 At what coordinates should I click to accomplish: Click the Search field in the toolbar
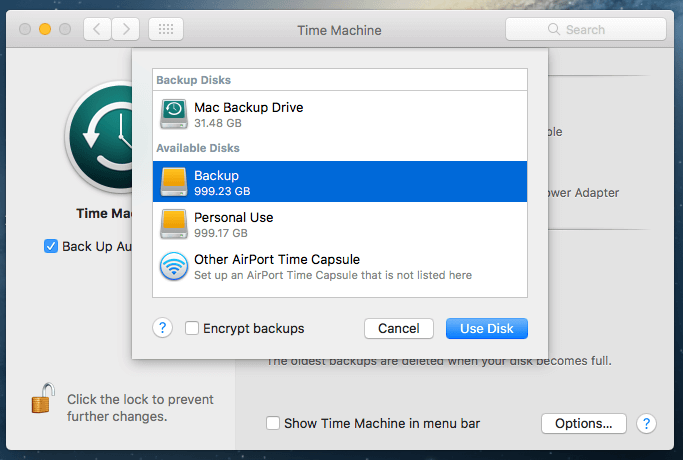[x=585, y=30]
